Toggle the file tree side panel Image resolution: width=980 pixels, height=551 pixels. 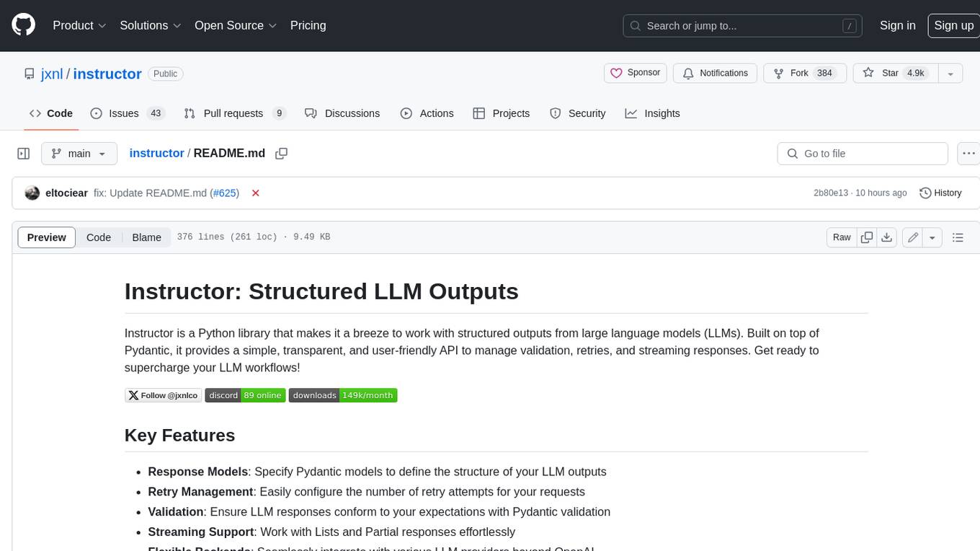(23, 154)
